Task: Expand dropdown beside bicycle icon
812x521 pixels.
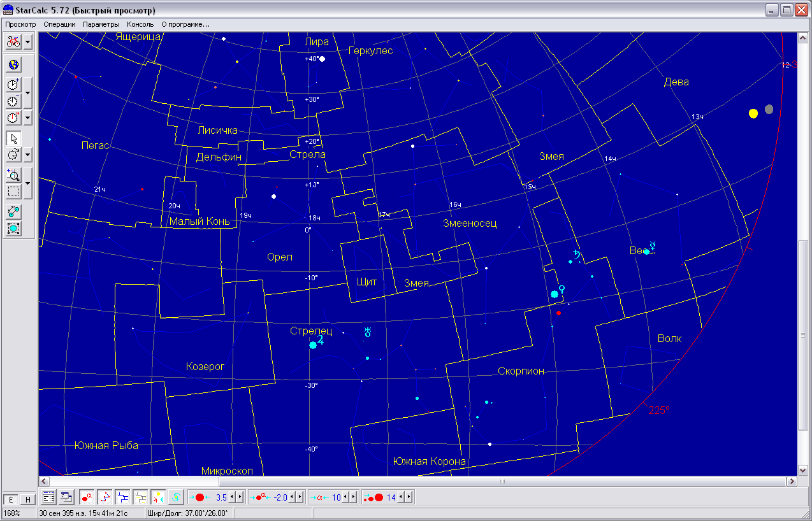Action: [28, 42]
